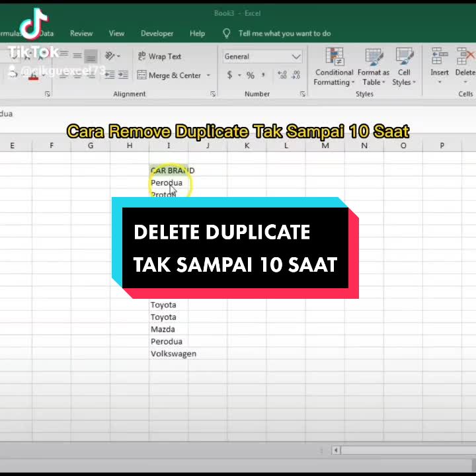476x476 pixels.
Task: Open the General number format combo box
Action: coord(262,57)
